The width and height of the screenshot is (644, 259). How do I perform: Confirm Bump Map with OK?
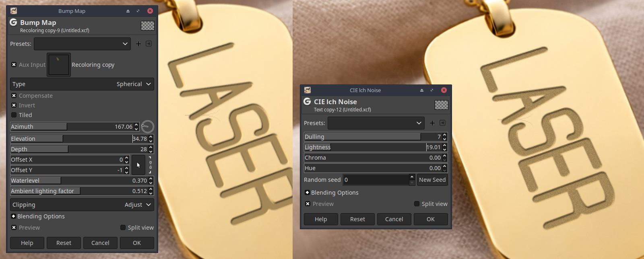[x=137, y=243]
